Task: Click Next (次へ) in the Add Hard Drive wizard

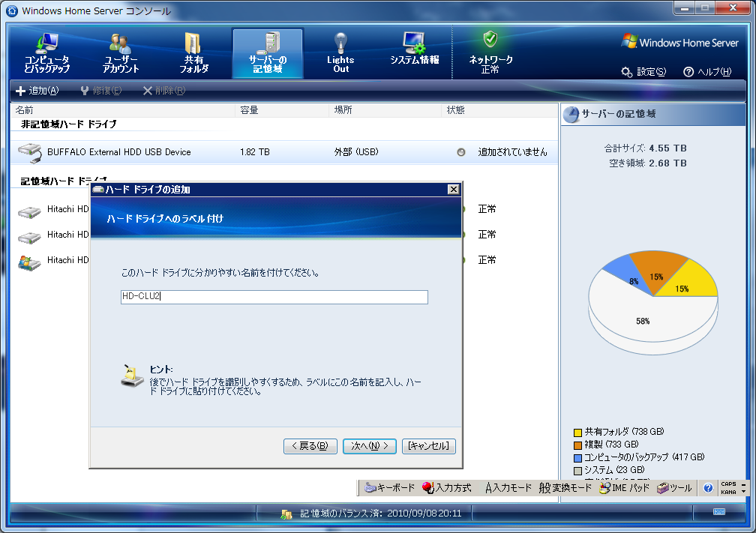Action: [369, 446]
